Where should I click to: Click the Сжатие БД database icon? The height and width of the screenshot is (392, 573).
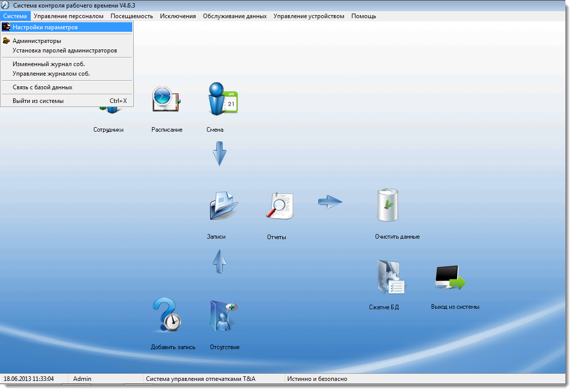click(x=391, y=277)
